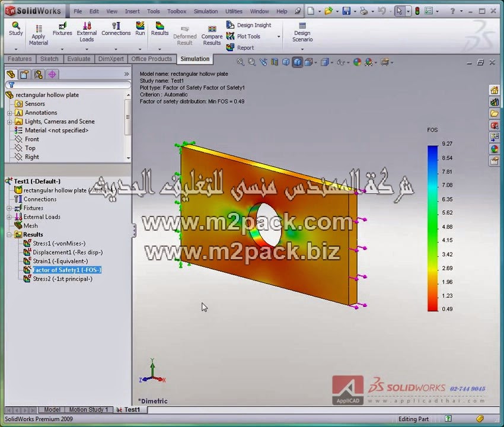Open External Loads tool
This screenshot has height=427, width=504.
click(87, 32)
